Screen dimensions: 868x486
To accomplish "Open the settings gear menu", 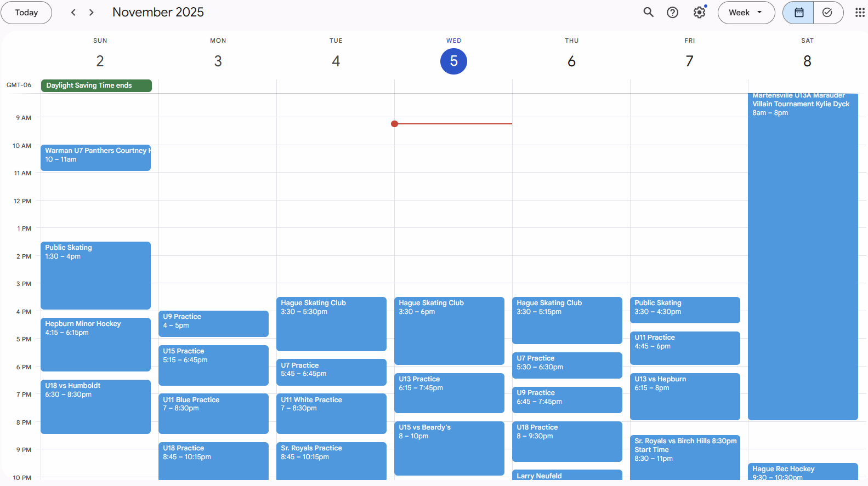I will pos(699,13).
